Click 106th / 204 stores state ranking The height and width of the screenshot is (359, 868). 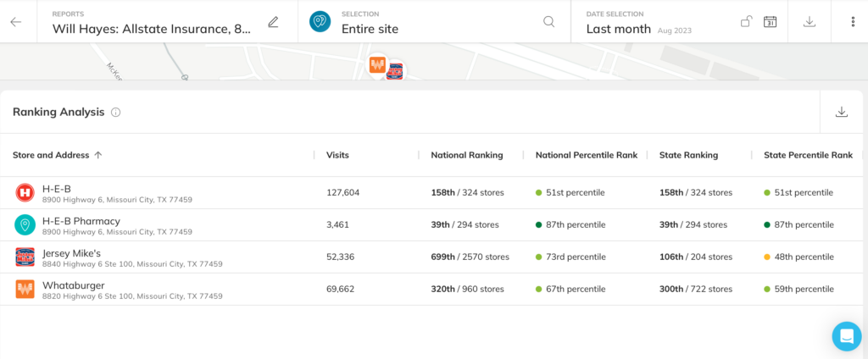tap(696, 257)
